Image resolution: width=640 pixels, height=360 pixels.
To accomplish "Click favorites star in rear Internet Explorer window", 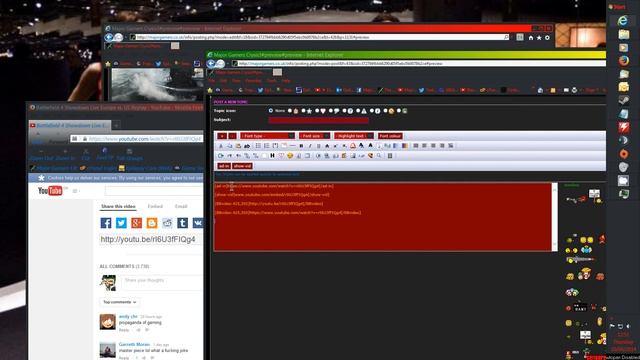I will click(x=539, y=38).
